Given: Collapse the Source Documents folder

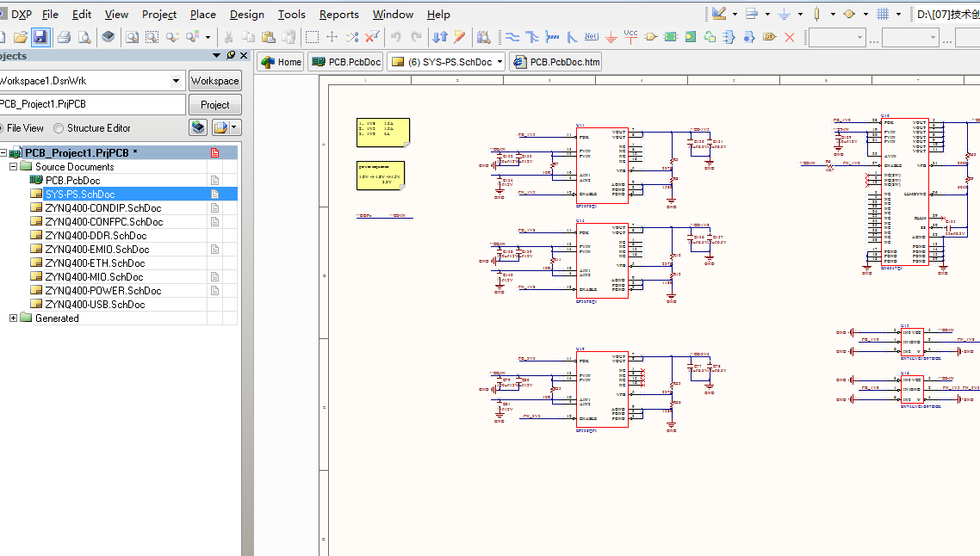Looking at the screenshot, I should tap(13, 167).
